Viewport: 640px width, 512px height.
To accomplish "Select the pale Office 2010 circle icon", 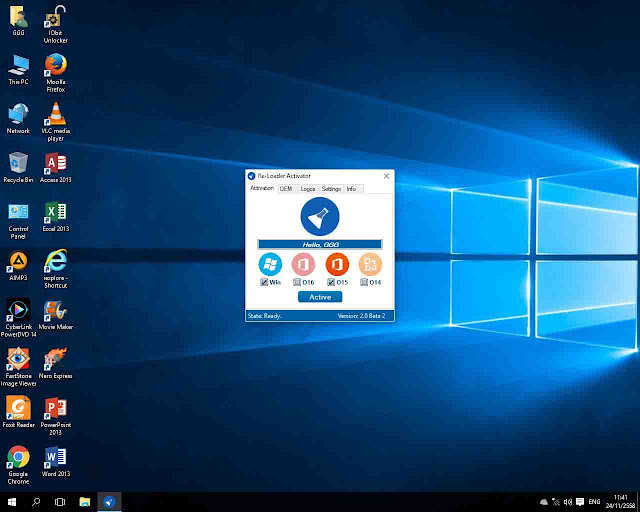I will tap(370, 264).
